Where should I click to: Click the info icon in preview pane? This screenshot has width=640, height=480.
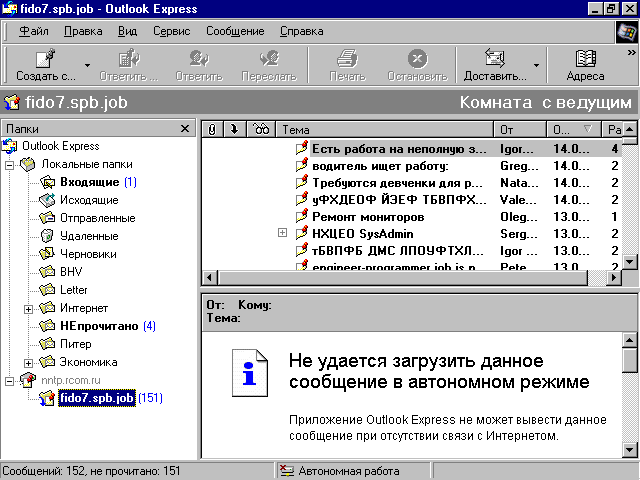(x=250, y=373)
